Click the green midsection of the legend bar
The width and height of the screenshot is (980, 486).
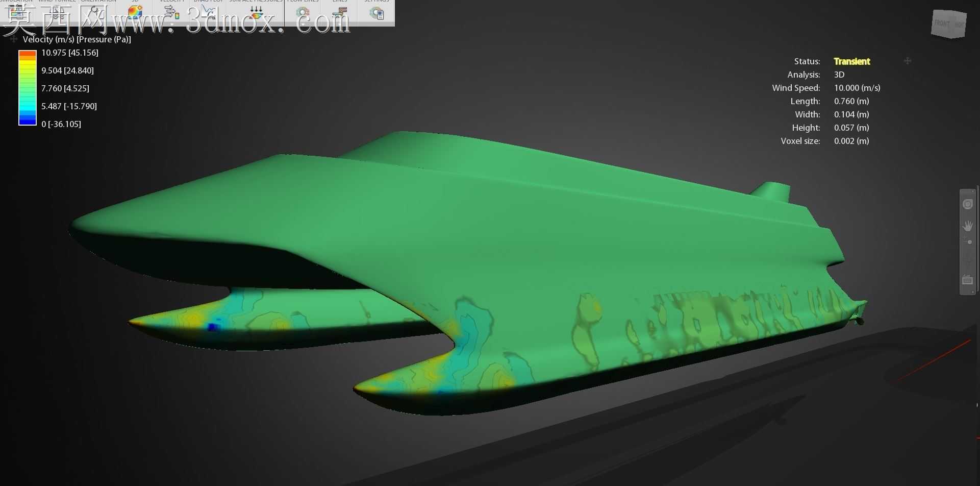coord(28,88)
